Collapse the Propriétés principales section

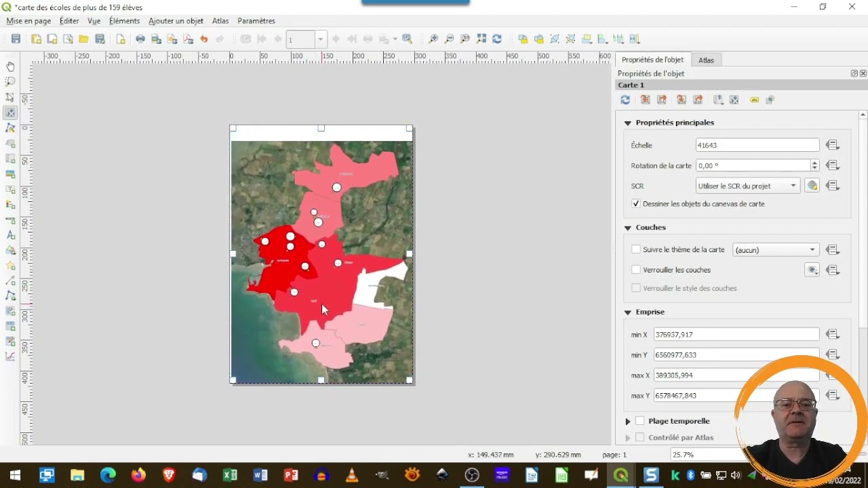pyautogui.click(x=628, y=123)
